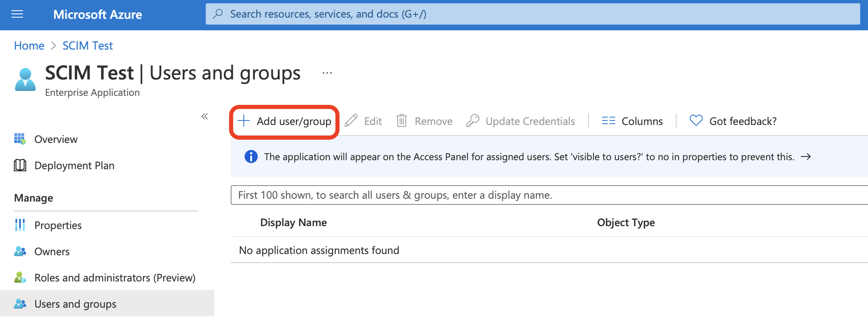Click the Microsoft Azure logo text
The image size is (868, 322).
[x=97, y=15]
